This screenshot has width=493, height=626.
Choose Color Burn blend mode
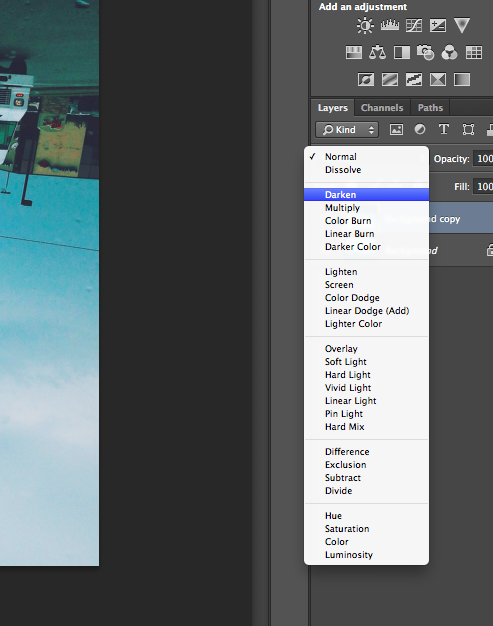pyautogui.click(x=366, y=221)
